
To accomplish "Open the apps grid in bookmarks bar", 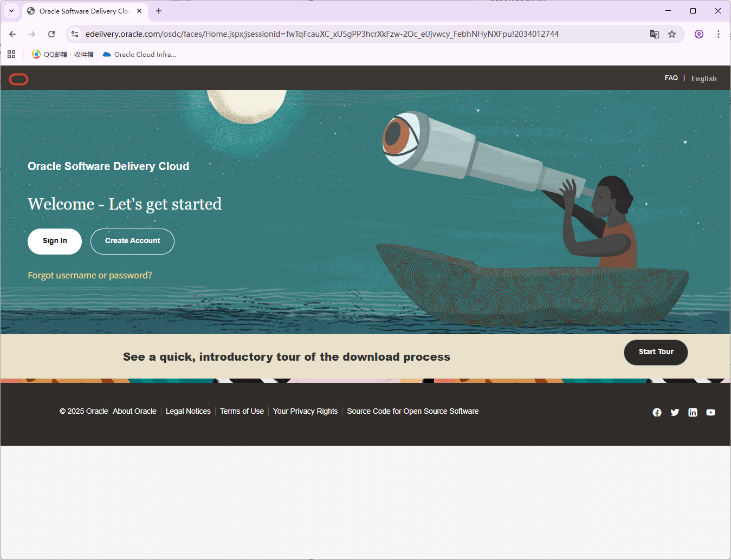I will [x=11, y=54].
